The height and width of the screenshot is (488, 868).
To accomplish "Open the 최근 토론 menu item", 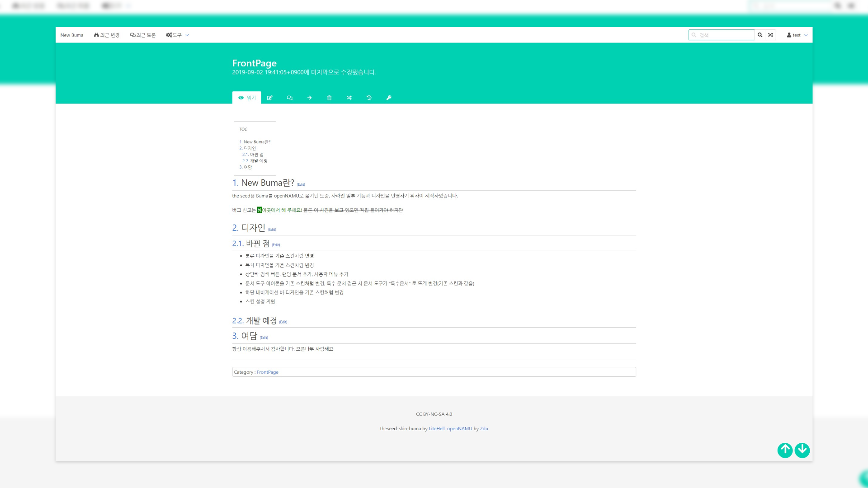I will pyautogui.click(x=142, y=35).
